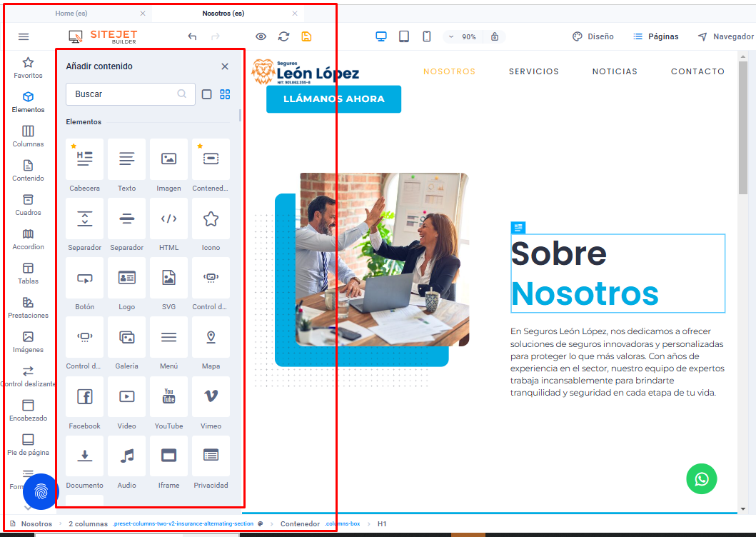This screenshot has width=756, height=537.
Task: Click the save icon in toolbar
Action: (x=306, y=36)
